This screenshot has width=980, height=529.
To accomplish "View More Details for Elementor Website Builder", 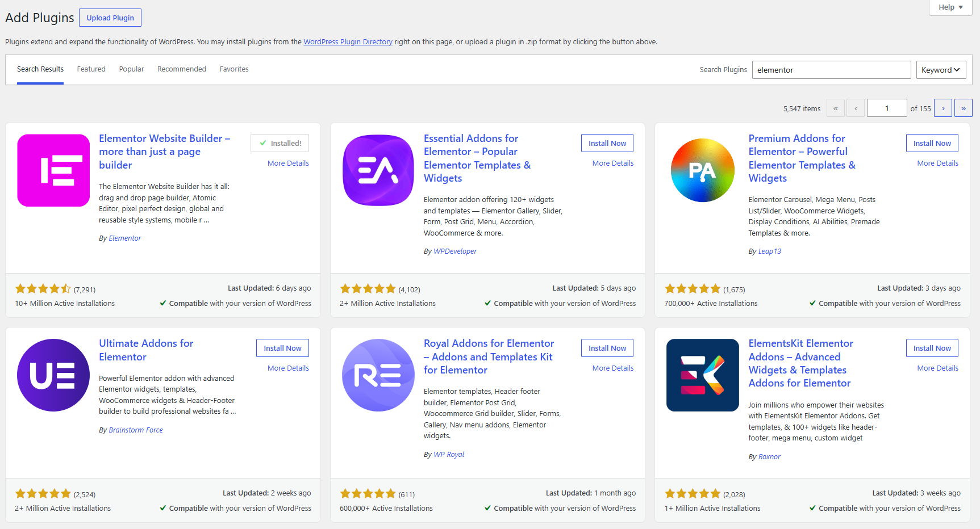I will (288, 163).
